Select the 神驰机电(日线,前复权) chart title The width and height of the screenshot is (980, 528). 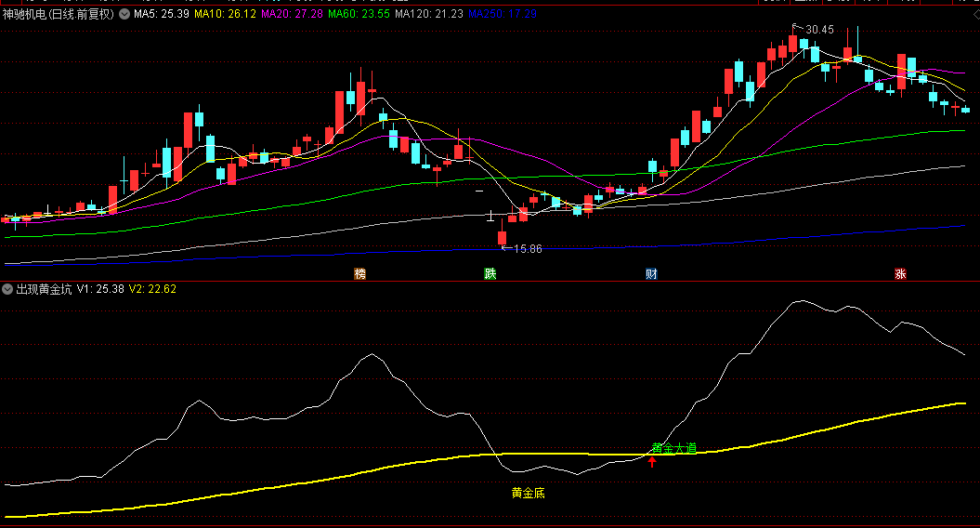[x=59, y=14]
